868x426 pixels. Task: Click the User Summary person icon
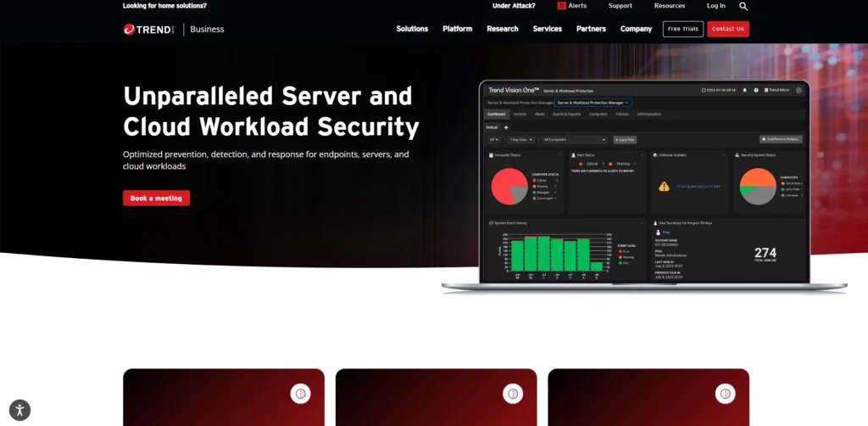(655, 223)
